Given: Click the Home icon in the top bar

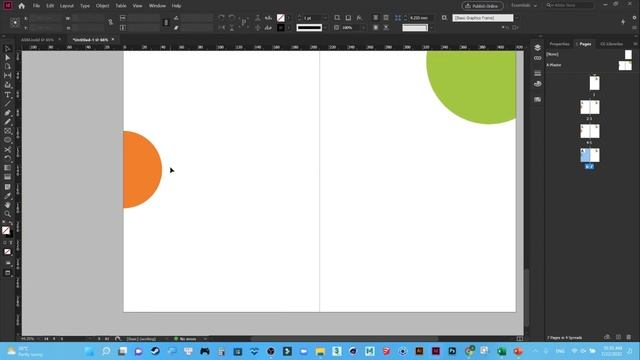Looking at the screenshot, I should (22, 6).
